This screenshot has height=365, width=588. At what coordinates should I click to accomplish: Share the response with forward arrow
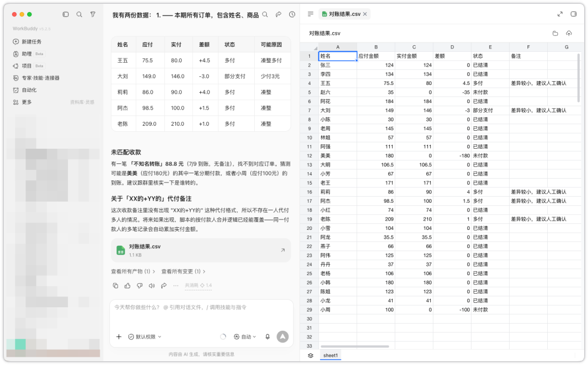pyautogui.click(x=164, y=286)
